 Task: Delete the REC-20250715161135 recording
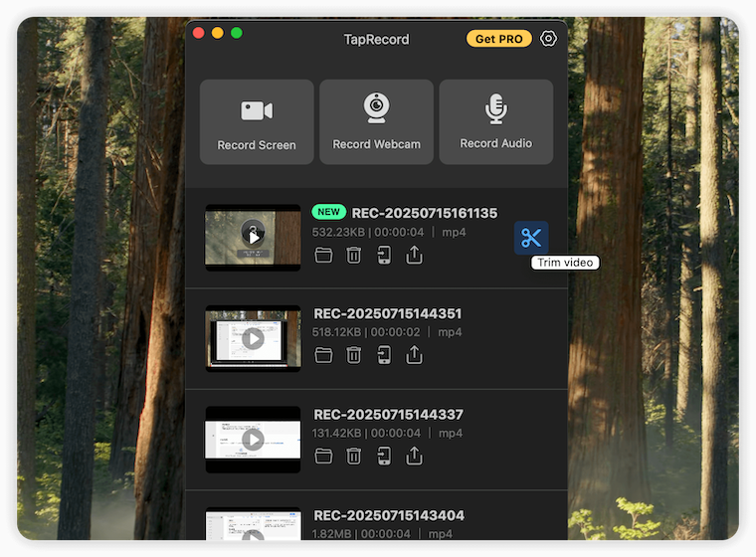point(353,256)
